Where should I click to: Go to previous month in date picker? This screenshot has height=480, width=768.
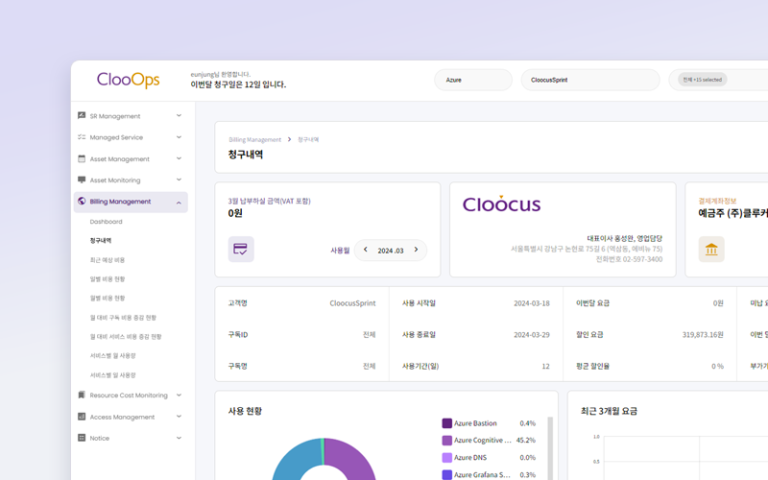366,250
